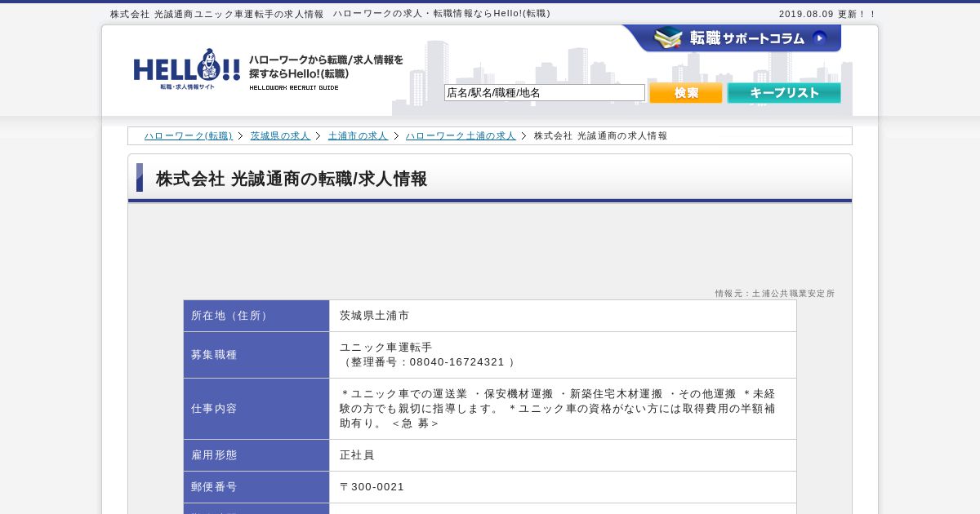Focus the 店名/駅名/職種/地名 search field

[545, 93]
